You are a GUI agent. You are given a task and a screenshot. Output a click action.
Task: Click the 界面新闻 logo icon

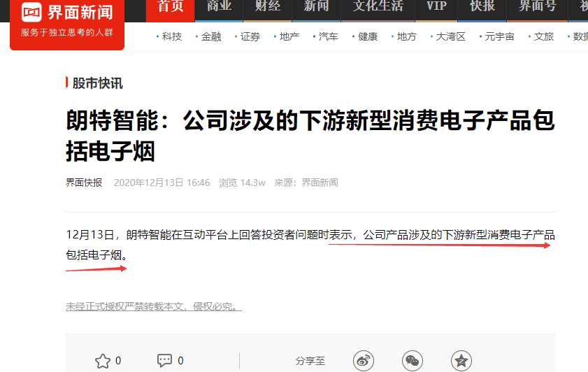click(31, 12)
